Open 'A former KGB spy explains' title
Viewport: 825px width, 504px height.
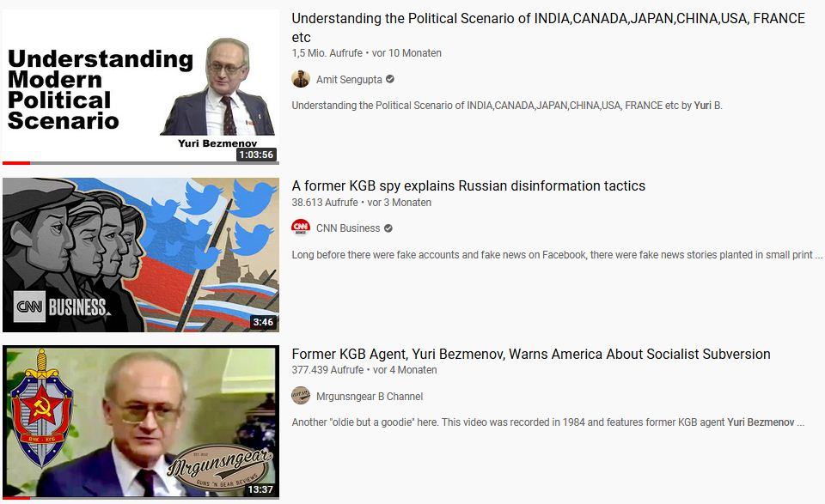click(x=468, y=186)
